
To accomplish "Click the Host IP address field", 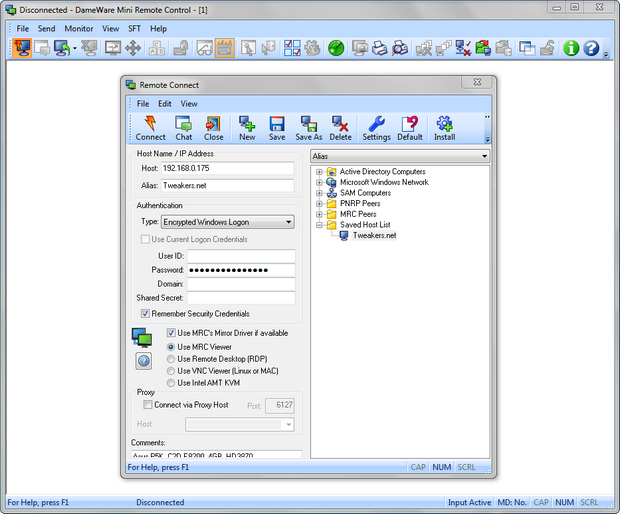I will (227, 168).
